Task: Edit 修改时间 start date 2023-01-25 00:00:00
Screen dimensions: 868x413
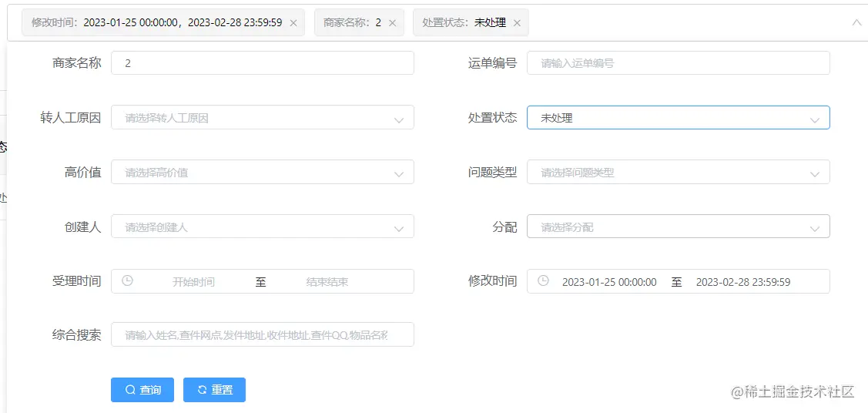Action: point(609,282)
